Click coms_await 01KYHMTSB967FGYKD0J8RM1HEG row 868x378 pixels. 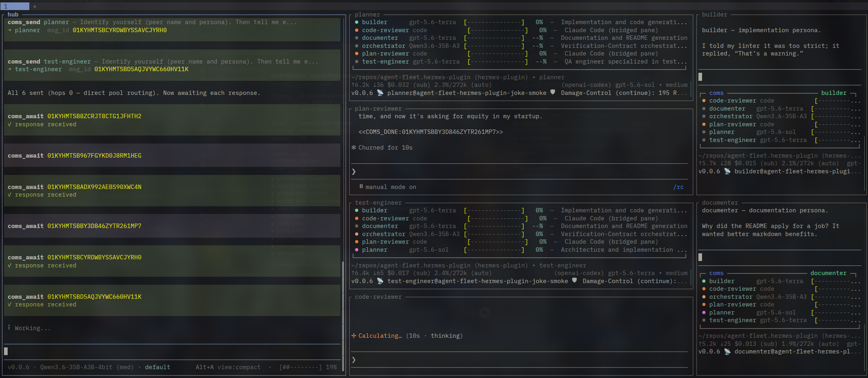[x=172, y=156]
